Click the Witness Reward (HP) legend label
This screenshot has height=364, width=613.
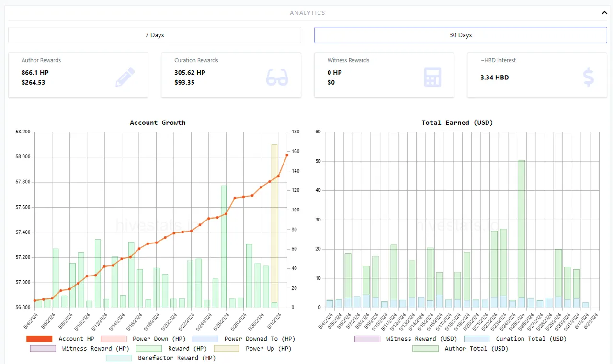click(x=96, y=349)
